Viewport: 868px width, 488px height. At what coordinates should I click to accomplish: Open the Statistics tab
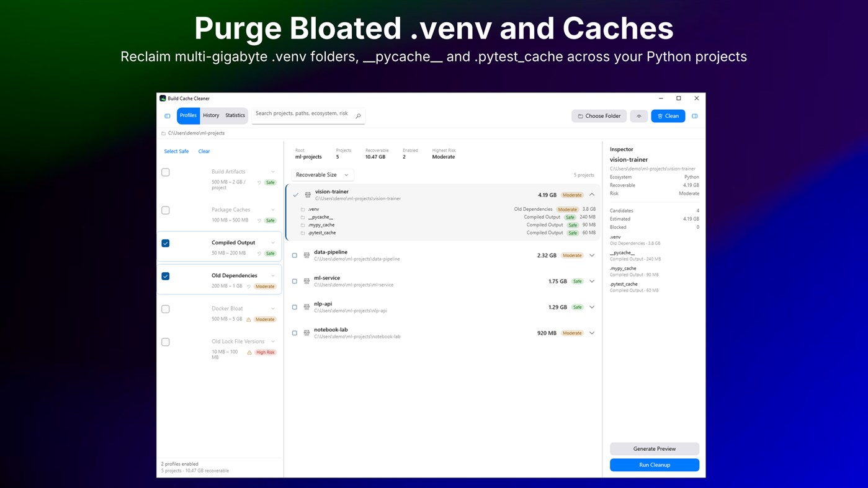[x=235, y=115]
